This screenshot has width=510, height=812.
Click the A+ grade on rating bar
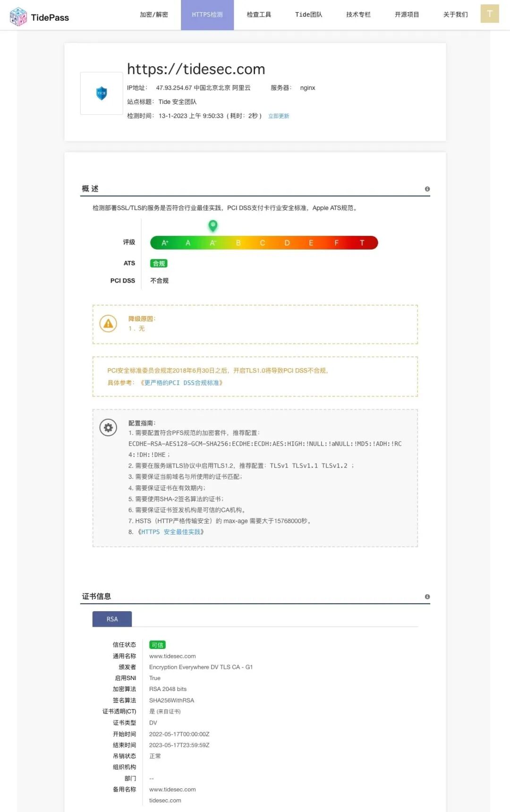tap(165, 243)
